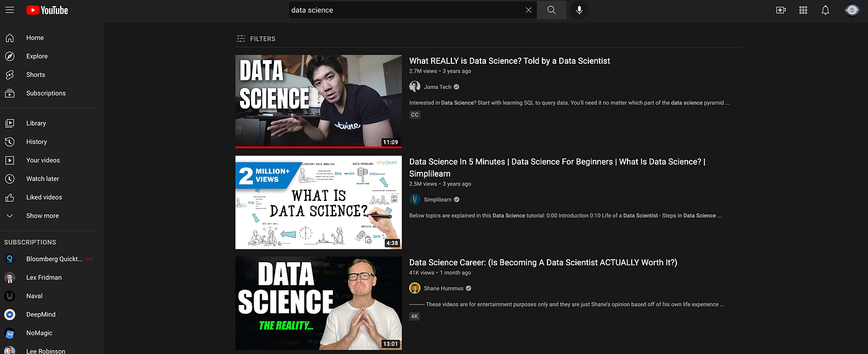Open Joma Tech video thumbnail
The height and width of the screenshot is (354, 868).
click(x=319, y=102)
